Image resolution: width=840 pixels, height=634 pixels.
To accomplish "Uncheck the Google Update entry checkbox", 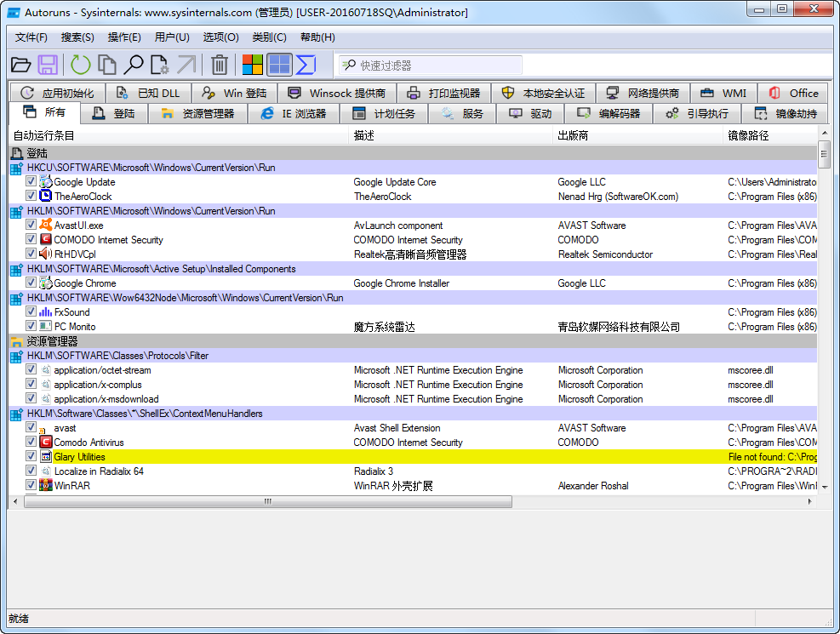I will [31, 182].
